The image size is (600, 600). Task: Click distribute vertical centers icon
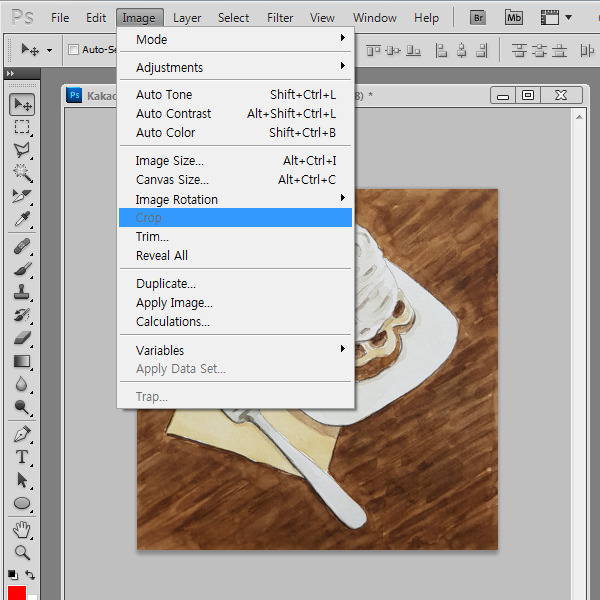click(539, 50)
